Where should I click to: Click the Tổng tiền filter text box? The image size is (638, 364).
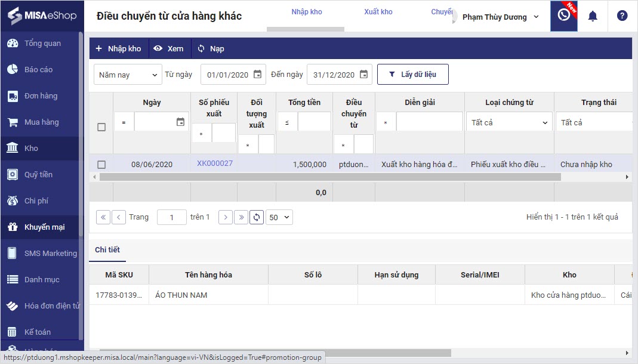[314, 122]
